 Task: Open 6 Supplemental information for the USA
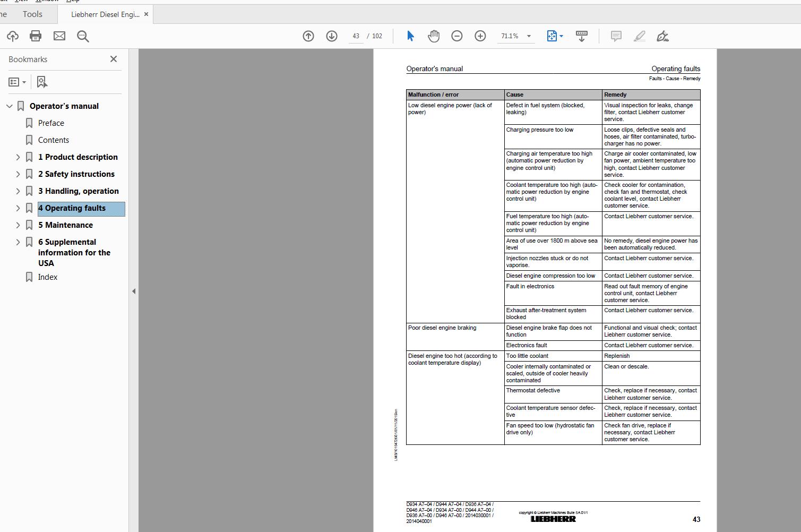(x=74, y=252)
